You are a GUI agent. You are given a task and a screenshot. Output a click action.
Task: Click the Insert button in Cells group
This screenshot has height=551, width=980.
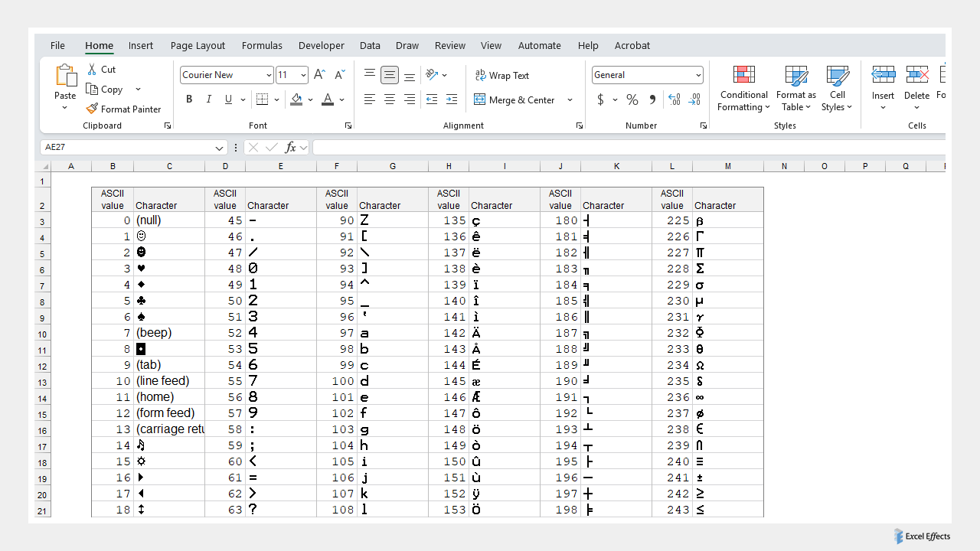(x=883, y=87)
